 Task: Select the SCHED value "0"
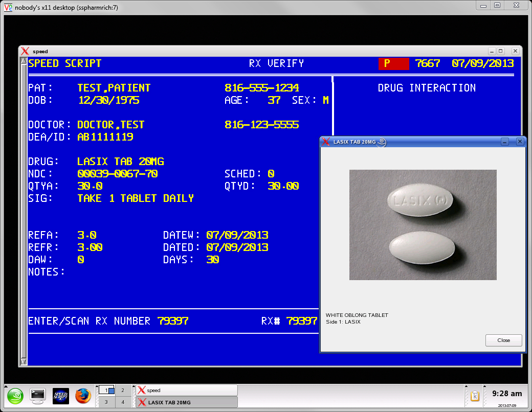(271, 174)
